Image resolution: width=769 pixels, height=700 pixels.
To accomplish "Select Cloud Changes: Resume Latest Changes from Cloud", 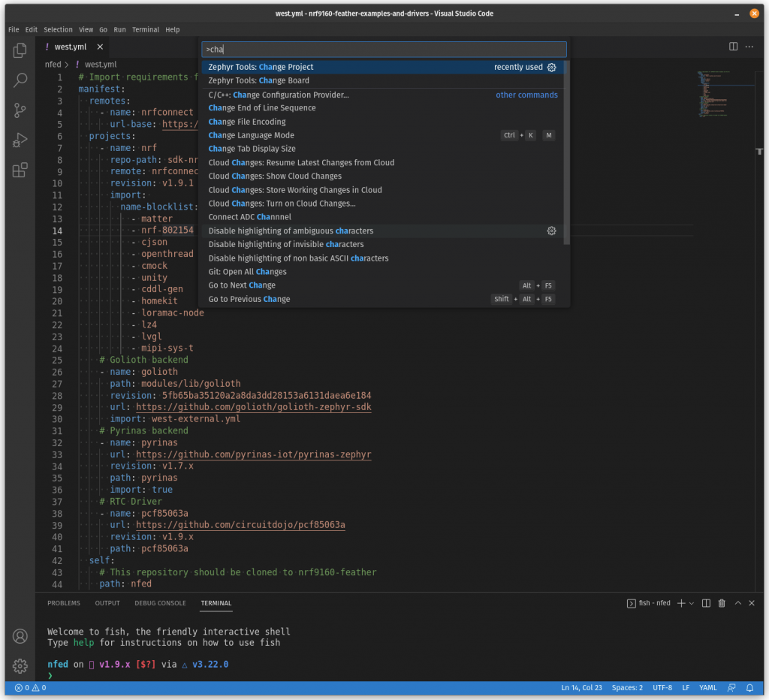I will pos(383,162).
